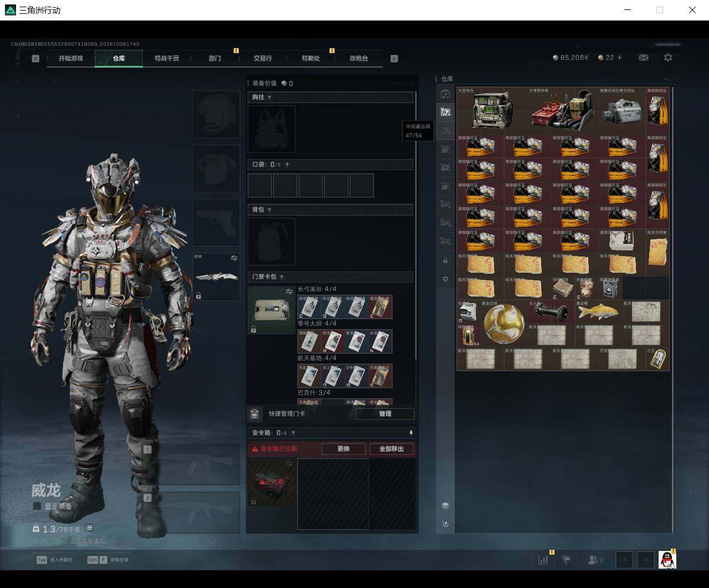
Task: Click the empty backpack slot
Action: coord(271,241)
